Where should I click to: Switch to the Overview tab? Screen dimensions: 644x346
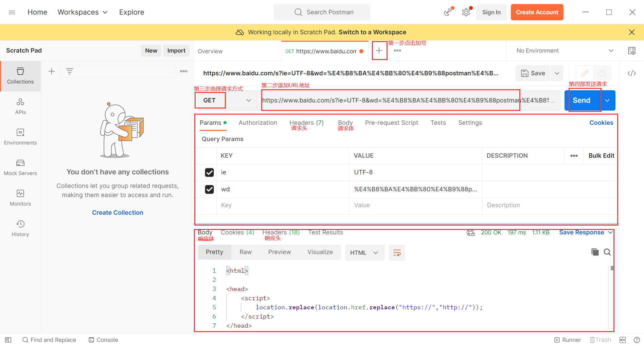[210, 51]
